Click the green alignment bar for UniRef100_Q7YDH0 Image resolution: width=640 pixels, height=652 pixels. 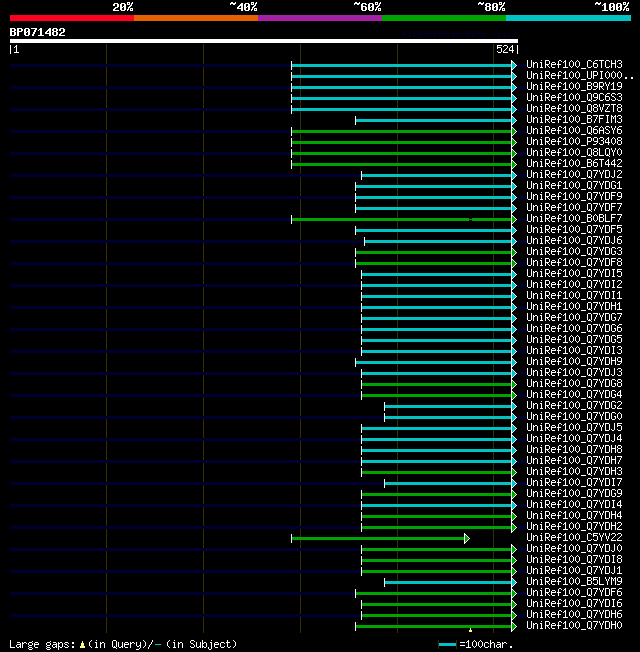tap(433, 627)
